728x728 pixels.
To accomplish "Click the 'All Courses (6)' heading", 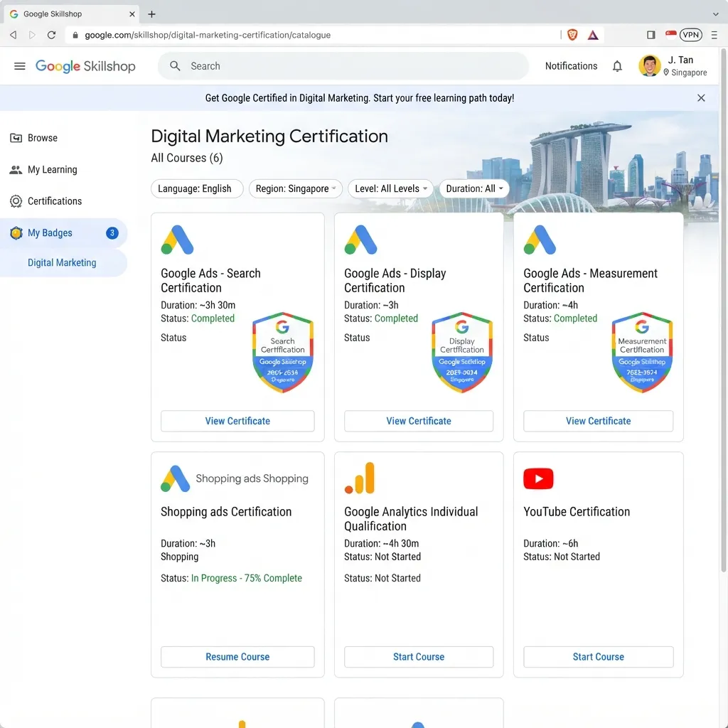I will tap(187, 158).
